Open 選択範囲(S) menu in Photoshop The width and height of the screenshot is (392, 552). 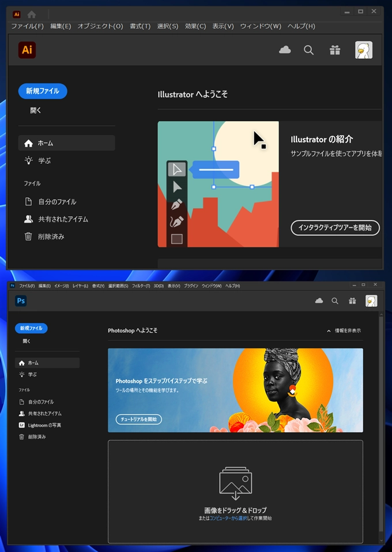[118, 286]
